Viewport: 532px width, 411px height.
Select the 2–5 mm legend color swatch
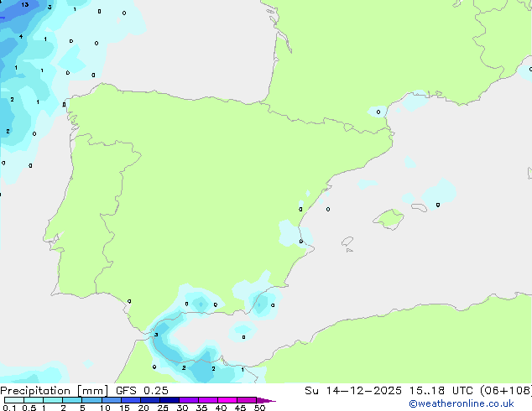click(72, 400)
